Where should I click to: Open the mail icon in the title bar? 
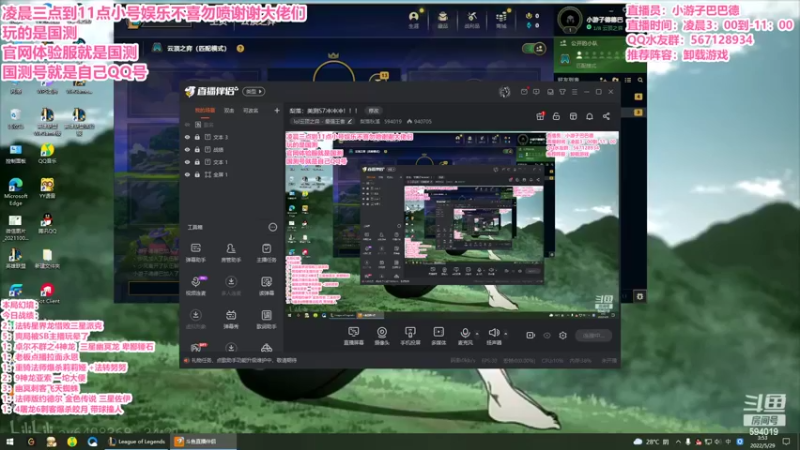pyautogui.click(x=524, y=92)
